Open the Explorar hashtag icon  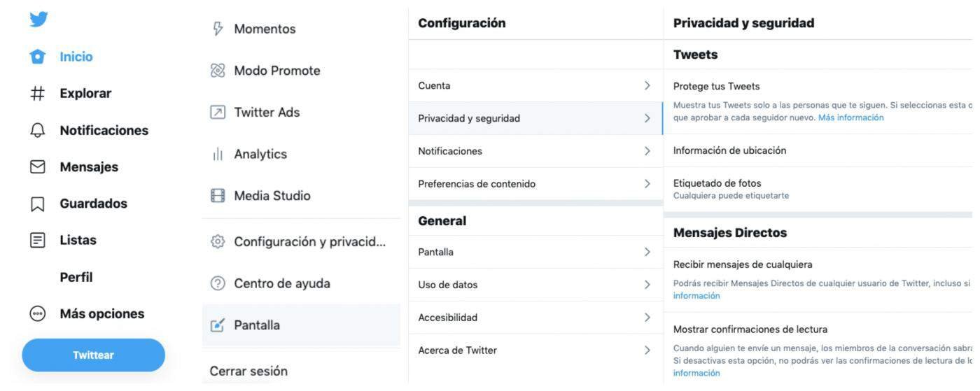tap(38, 94)
